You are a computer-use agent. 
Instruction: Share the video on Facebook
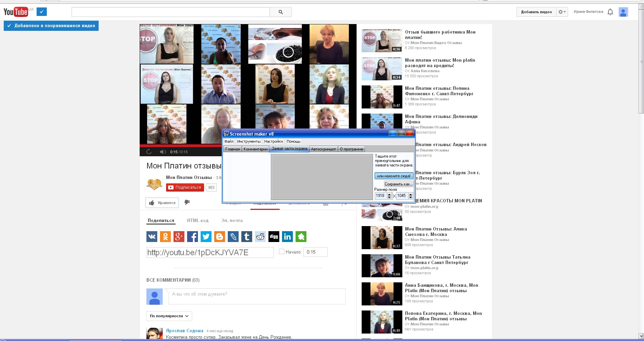[193, 237]
